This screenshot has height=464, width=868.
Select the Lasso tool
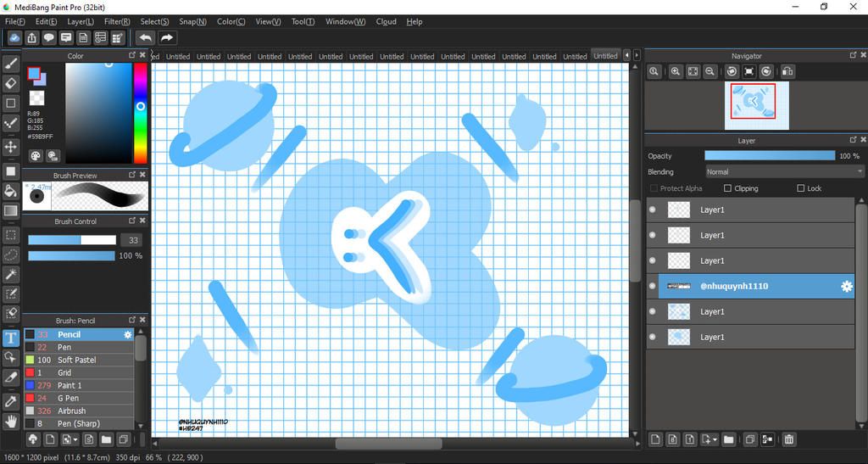(10, 254)
